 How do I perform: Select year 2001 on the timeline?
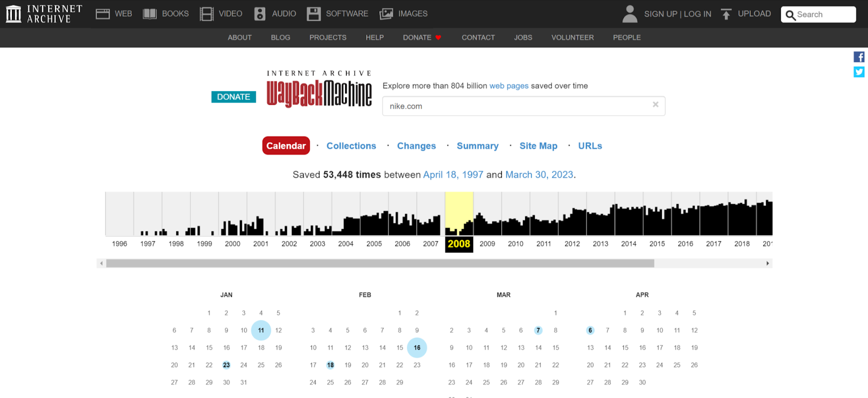click(261, 244)
